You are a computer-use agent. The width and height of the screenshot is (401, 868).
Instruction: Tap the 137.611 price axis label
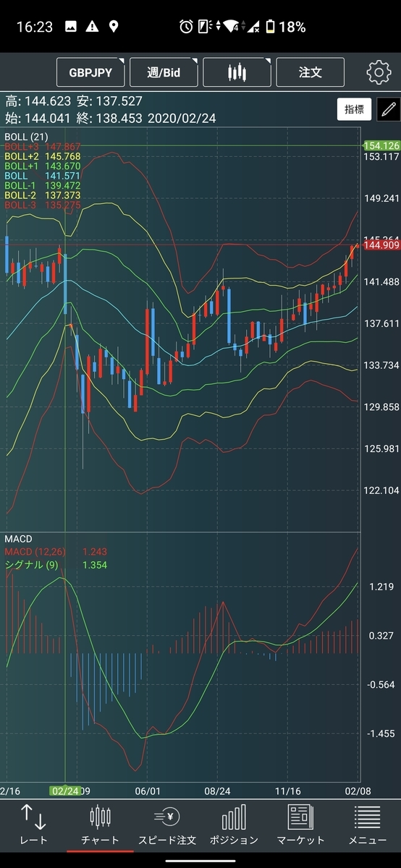click(x=381, y=323)
